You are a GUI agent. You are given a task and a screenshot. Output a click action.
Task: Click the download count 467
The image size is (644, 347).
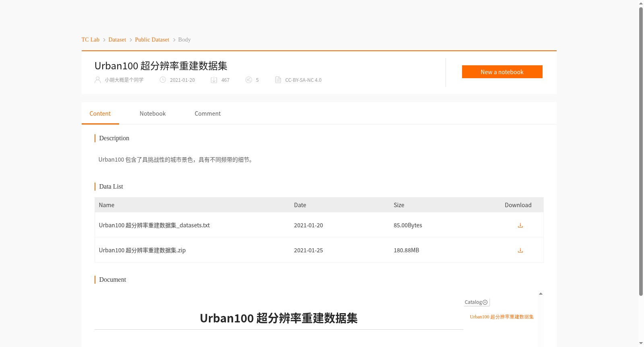coord(225,80)
